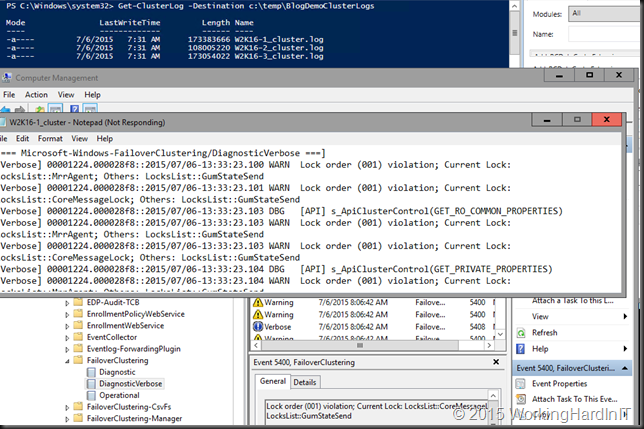Screen dimensions: 644x429
Task: Click the FailoverClustering-Manager folder icon
Action: click(x=78, y=418)
